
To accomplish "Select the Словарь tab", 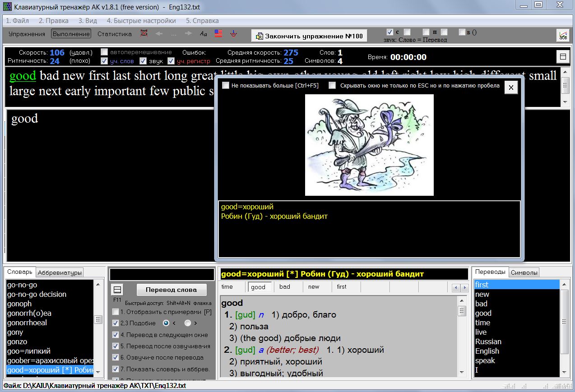I will [x=20, y=272].
